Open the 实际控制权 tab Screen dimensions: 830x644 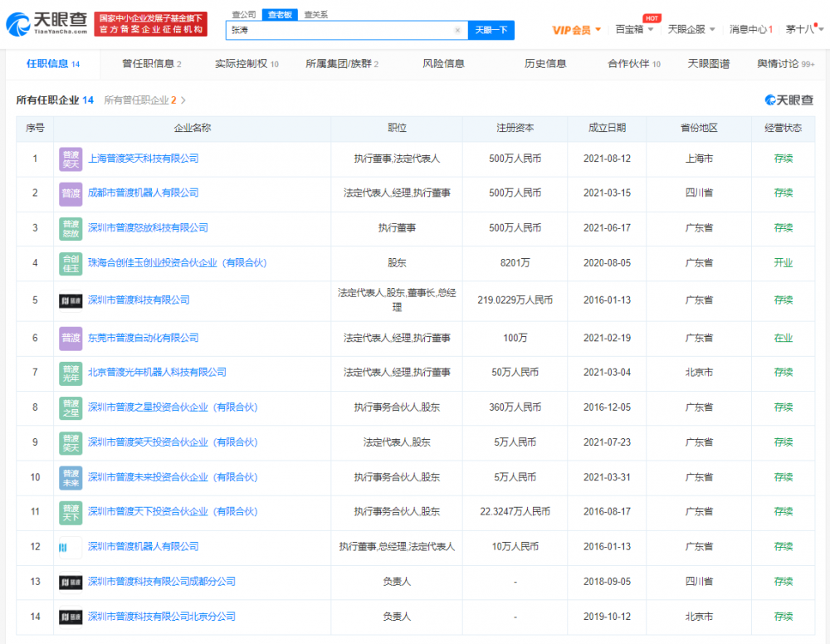[247, 64]
